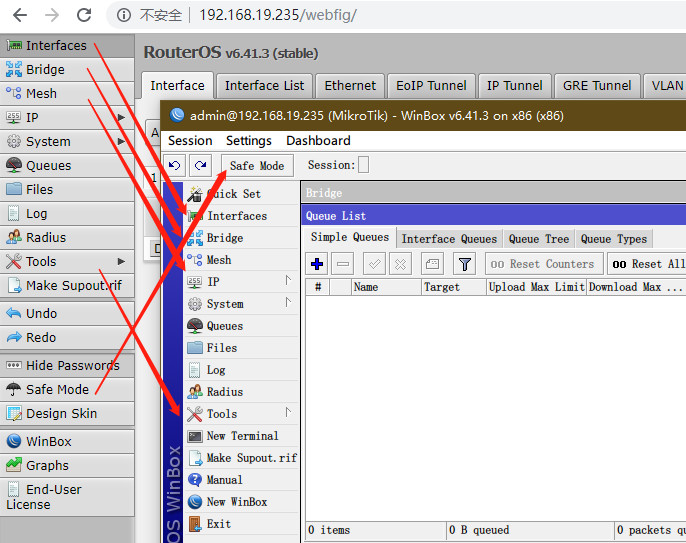Click the WinBox undo arrow icon
This screenshot has width=686, height=543.
pyautogui.click(x=174, y=165)
